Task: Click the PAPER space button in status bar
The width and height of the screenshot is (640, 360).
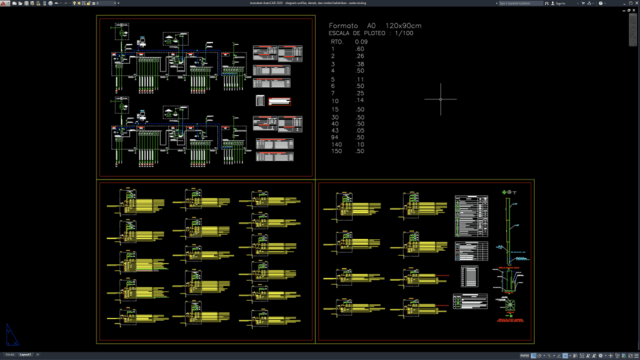Action: (x=524, y=356)
